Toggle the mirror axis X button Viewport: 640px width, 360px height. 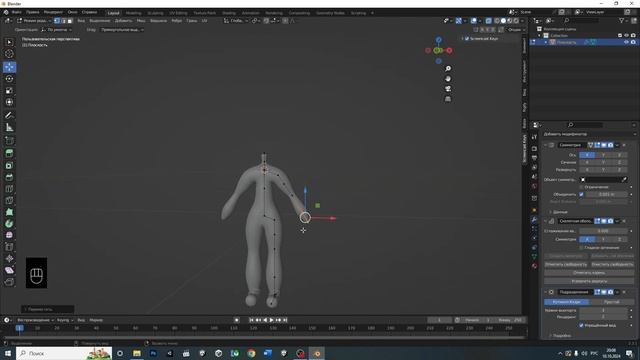coord(587,155)
